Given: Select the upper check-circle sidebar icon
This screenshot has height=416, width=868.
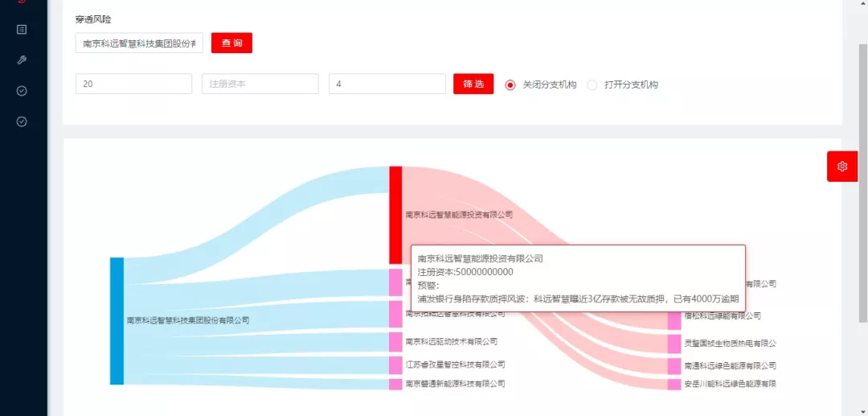Looking at the screenshot, I should click(x=22, y=91).
